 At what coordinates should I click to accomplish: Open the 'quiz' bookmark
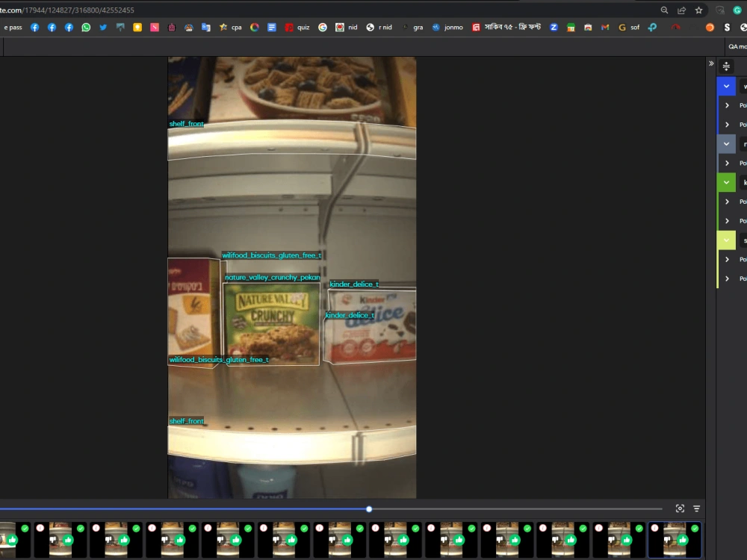(297, 27)
